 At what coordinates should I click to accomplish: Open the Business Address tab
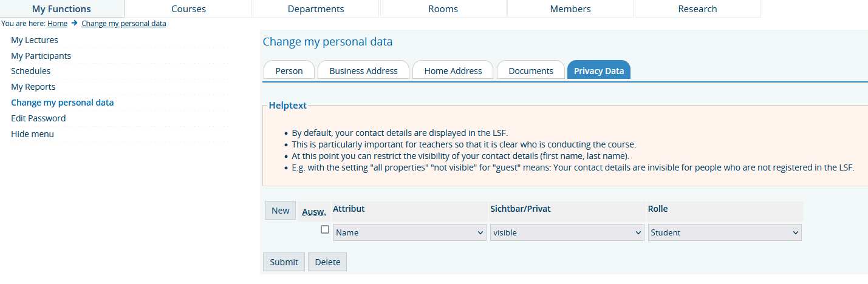(x=363, y=71)
